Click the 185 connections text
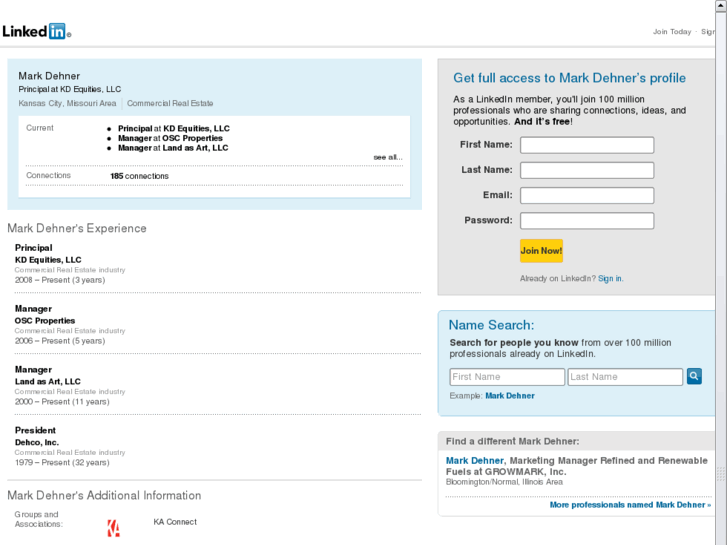Image resolution: width=727 pixels, height=545 pixels. tap(139, 176)
